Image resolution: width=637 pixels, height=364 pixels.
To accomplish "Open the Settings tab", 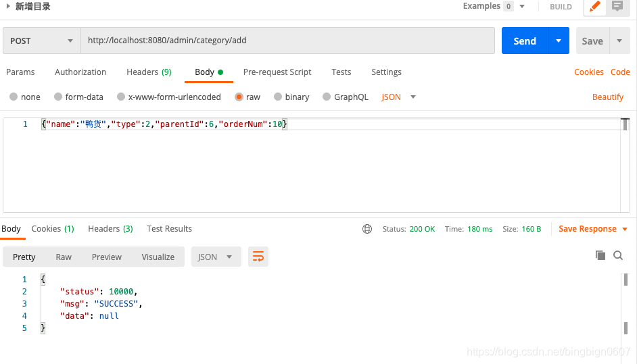I will (x=386, y=72).
